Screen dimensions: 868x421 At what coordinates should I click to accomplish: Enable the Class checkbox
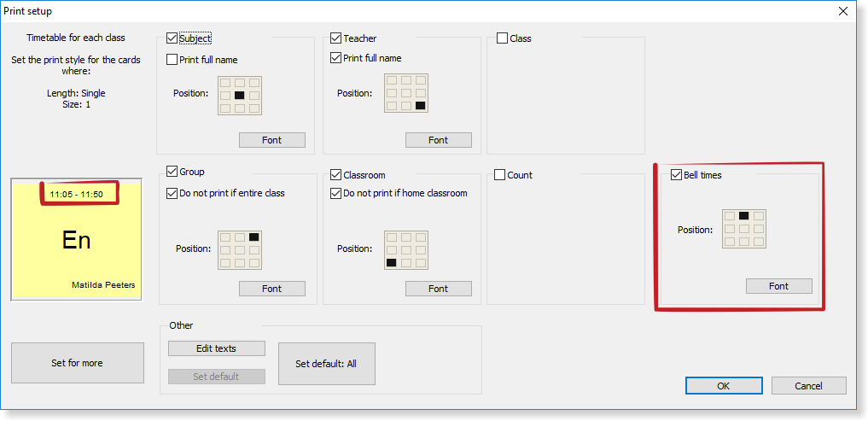tap(502, 38)
